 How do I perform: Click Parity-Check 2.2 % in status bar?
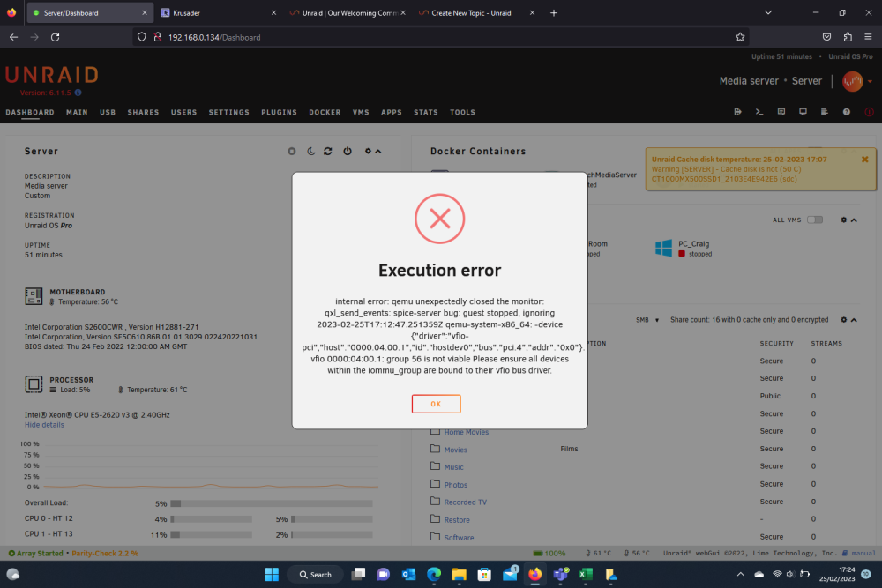[105, 553]
